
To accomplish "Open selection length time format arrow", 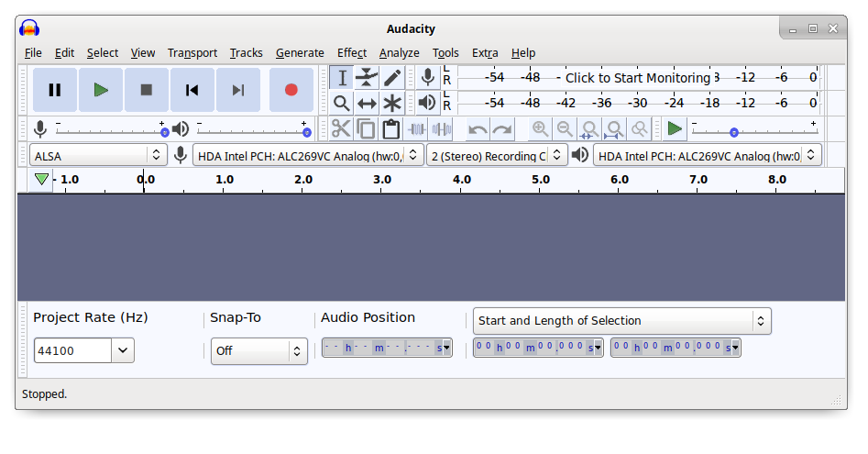I will (x=735, y=349).
